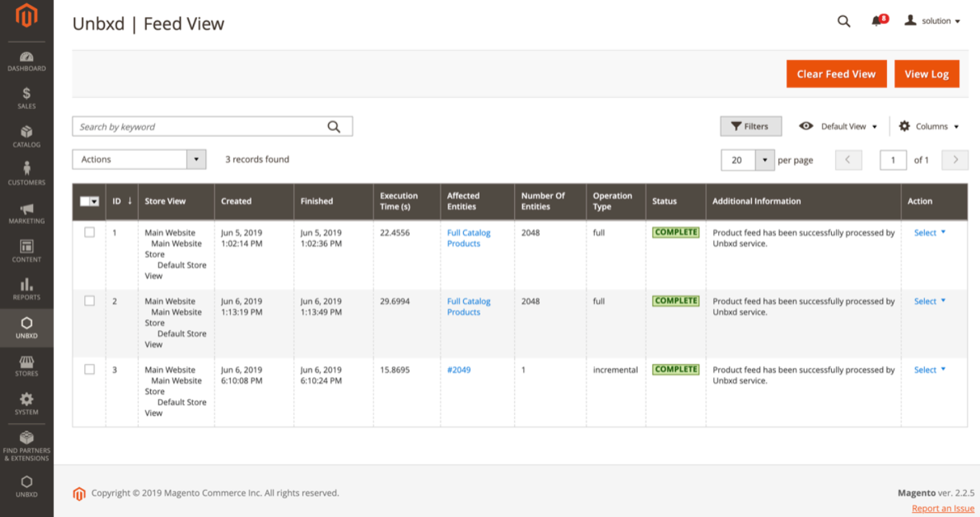Open the Stores sidebar menu
The width and height of the screenshot is (980, 517).
pyautogui.click(x=26, y=366)
